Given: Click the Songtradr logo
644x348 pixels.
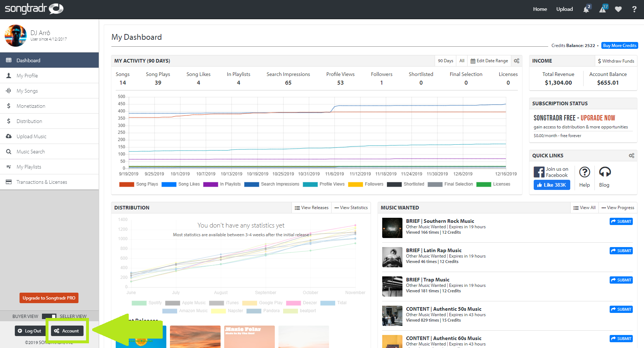Looking at the screenshot, I should [34, 9].
